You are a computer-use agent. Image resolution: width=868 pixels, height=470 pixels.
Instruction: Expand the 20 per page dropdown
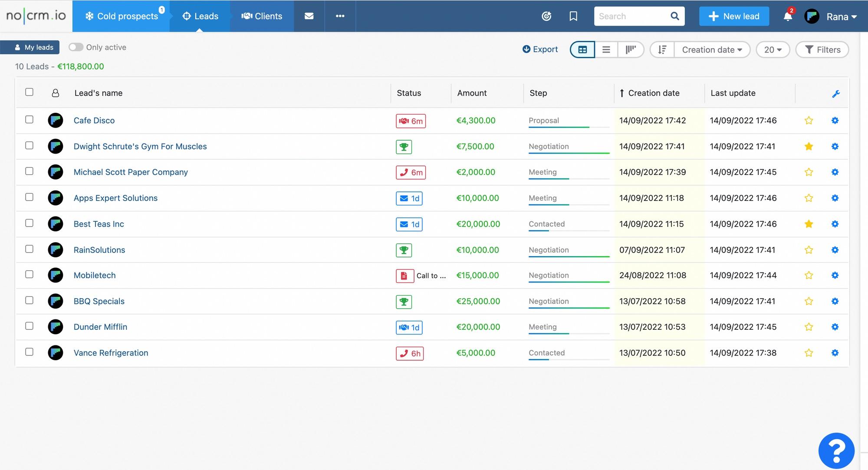click(773, 49)
